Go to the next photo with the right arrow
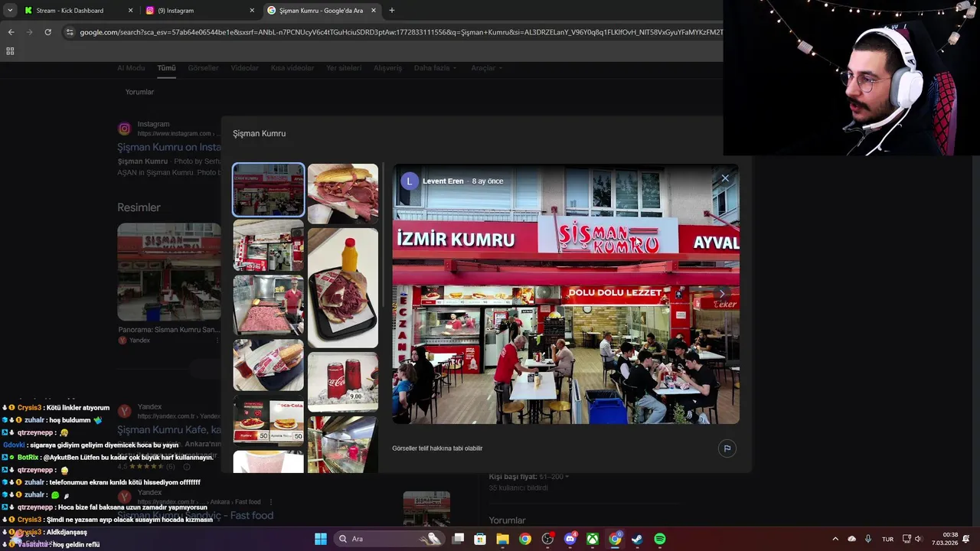 [721, 294]
